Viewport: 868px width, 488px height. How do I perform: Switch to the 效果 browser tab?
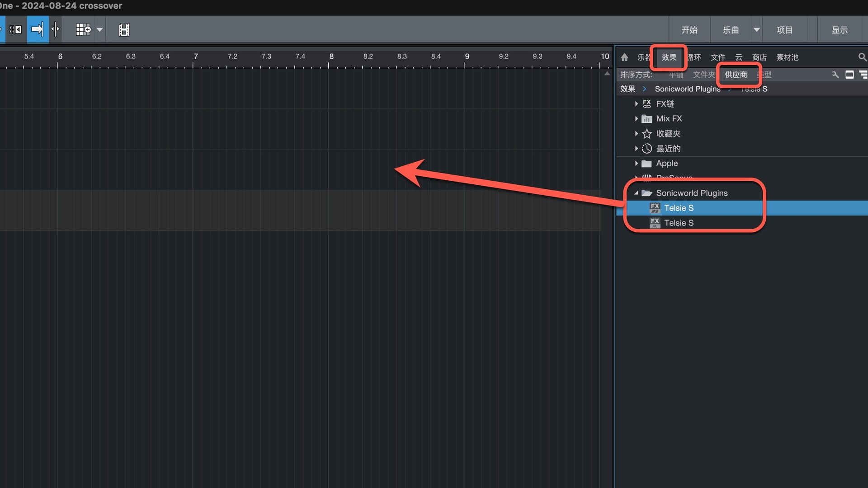[669, 57]
